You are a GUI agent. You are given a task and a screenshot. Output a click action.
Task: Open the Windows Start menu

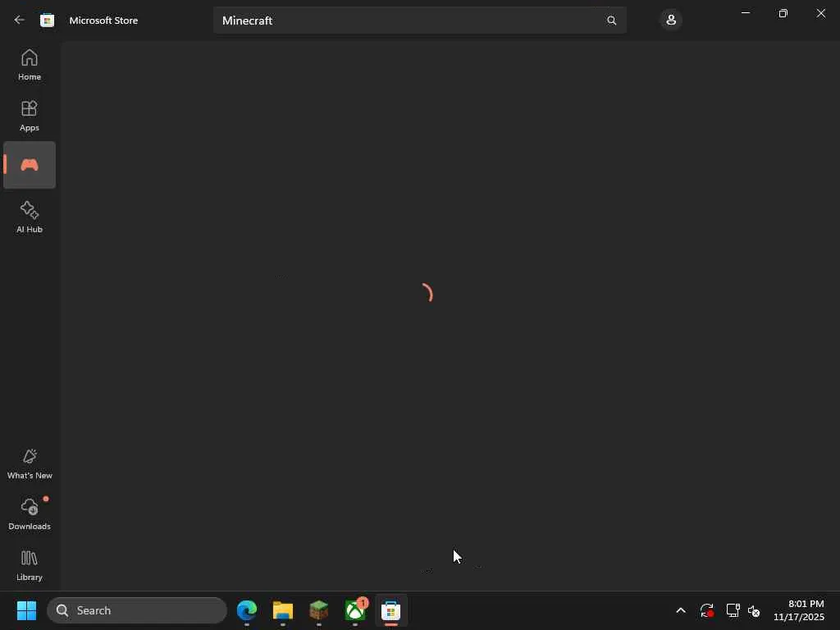click(x=26, y=610)
